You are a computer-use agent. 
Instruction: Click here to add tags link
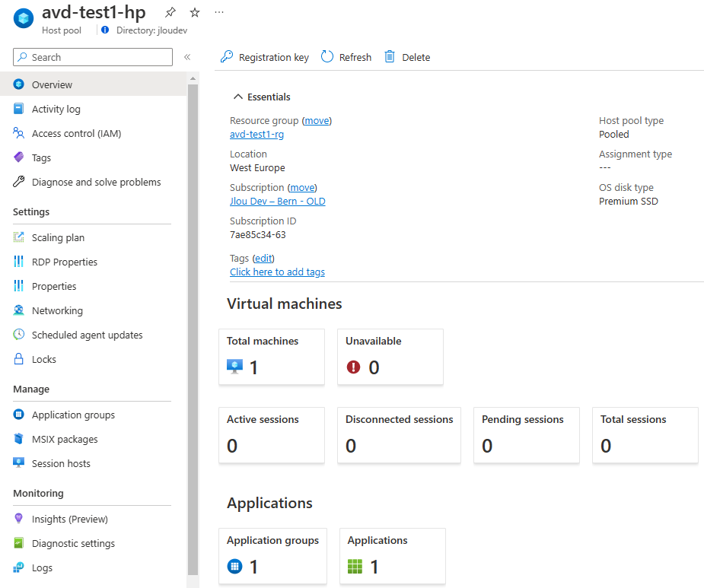(x=278, y=272)
